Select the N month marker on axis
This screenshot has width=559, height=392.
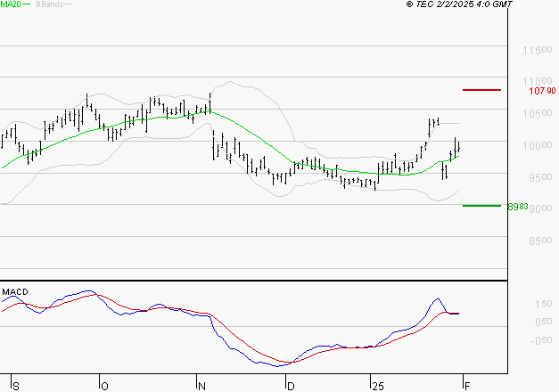(x=201, y=386)
